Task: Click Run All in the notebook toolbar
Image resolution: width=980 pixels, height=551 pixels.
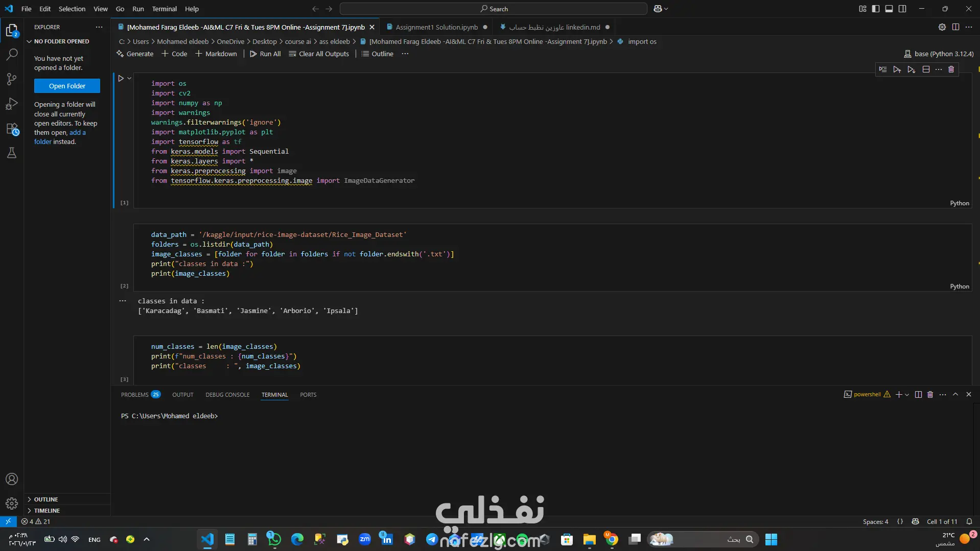Action: click(x=265, y=54)
